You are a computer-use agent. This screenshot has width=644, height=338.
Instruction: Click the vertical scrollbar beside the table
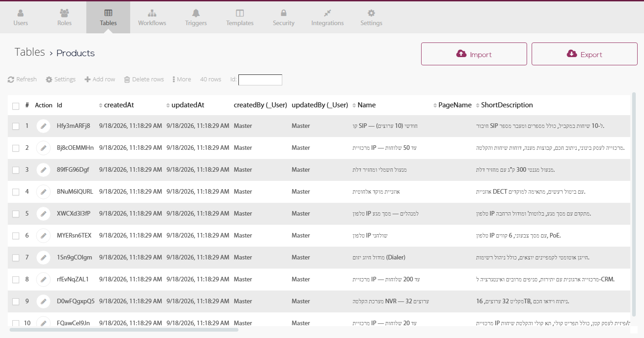pos(633,204)
